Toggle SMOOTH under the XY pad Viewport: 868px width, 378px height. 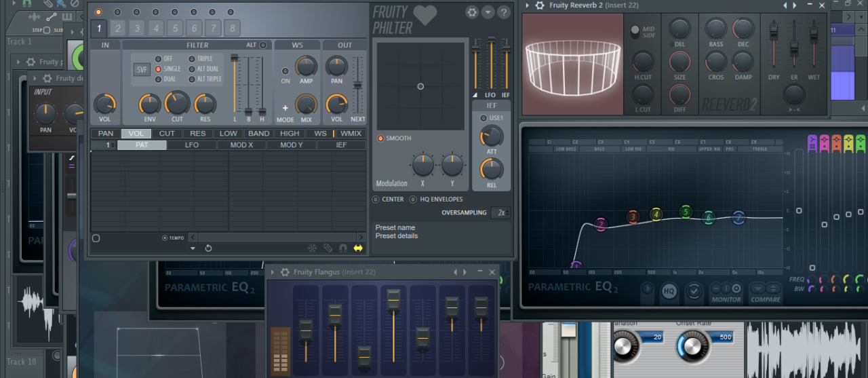coord(380,138)
